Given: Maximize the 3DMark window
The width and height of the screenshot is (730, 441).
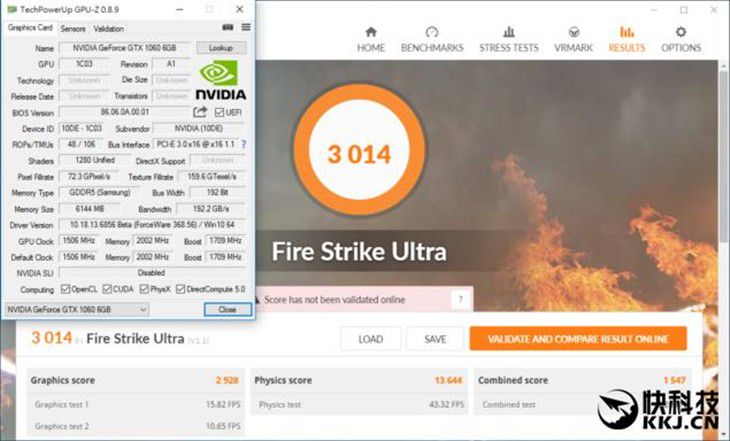Looking at the screenshot, I should tap(683, 9).
